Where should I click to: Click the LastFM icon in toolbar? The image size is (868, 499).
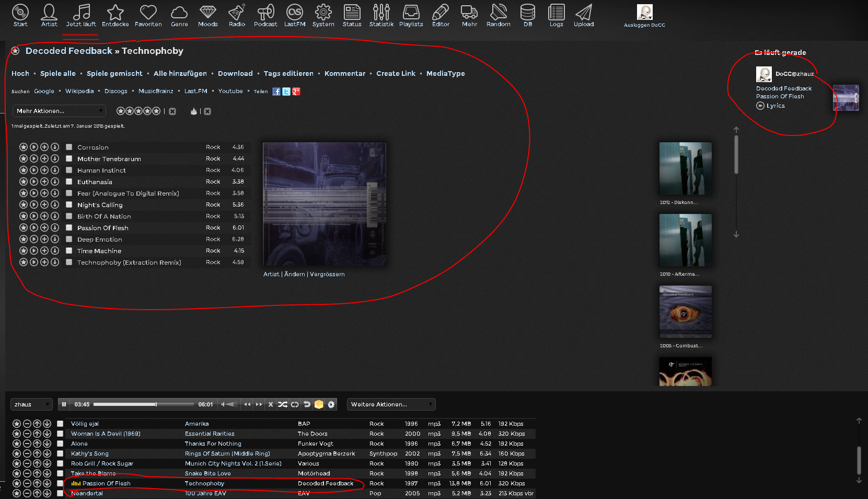click(x=295, y=15)
